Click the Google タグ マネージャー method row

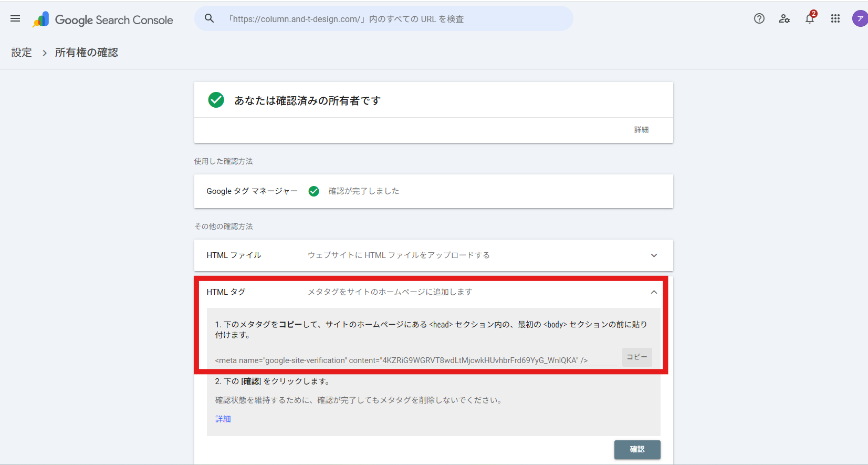[x=252, y=191]
